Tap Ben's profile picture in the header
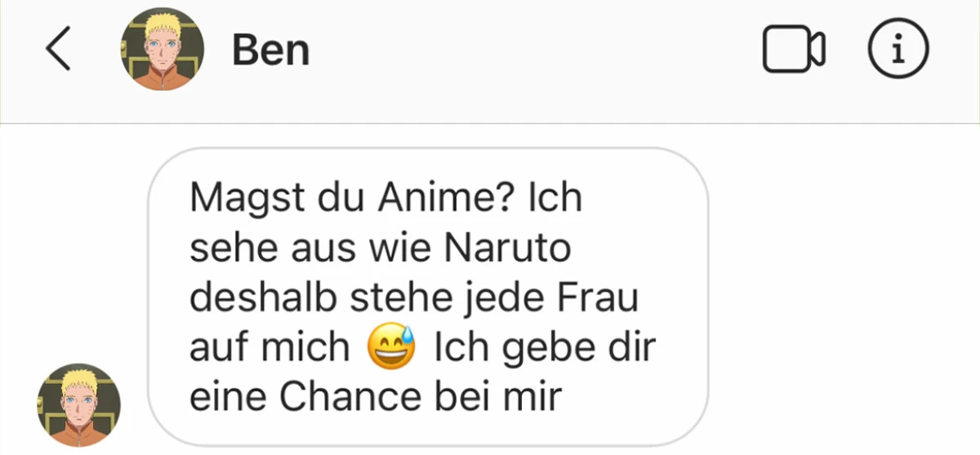This screenshot has width=980, height=455. click(x=162, y=51)
